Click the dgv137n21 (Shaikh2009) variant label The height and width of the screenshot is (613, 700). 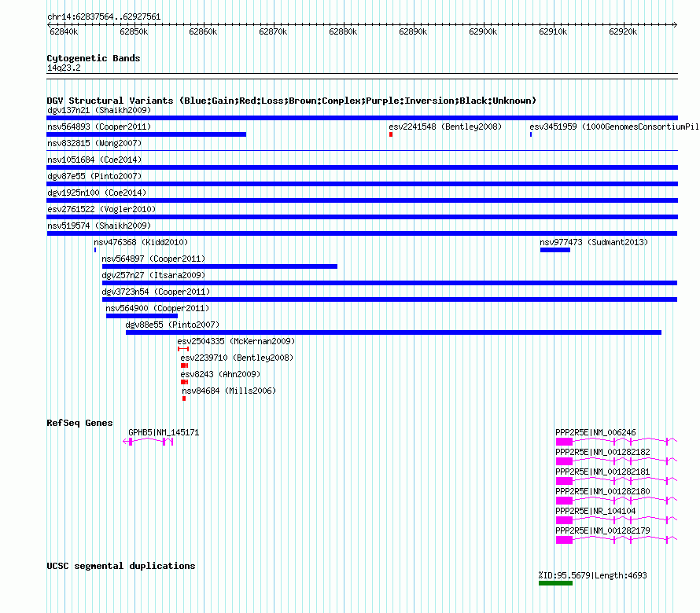(x=99, y=110)
